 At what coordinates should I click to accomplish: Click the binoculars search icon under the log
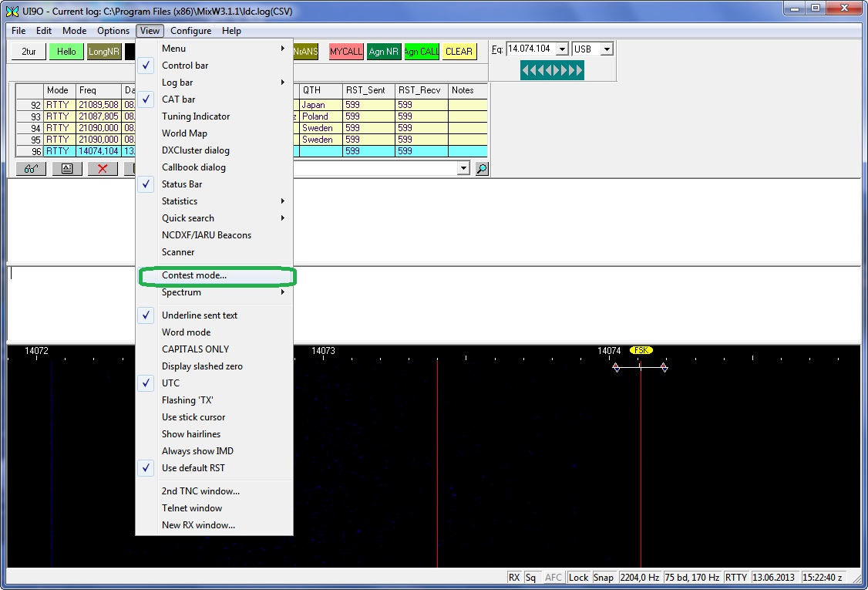pyautogui.click(x=31, y=169)
